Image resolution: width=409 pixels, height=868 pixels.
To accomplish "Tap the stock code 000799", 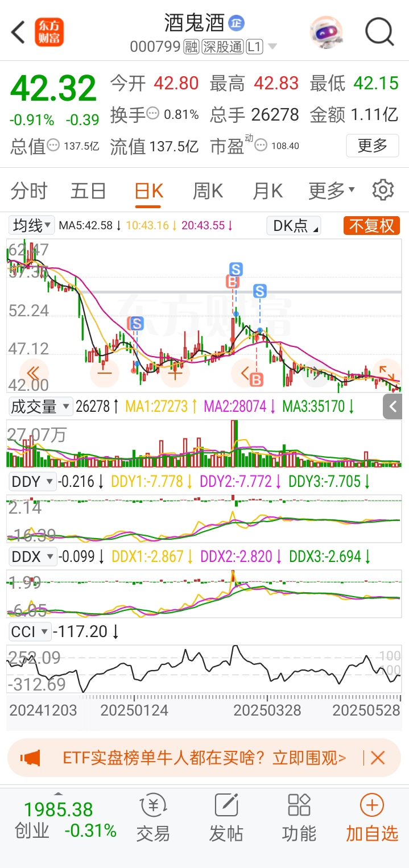I will pyautogui.click(x=155, y=47).
